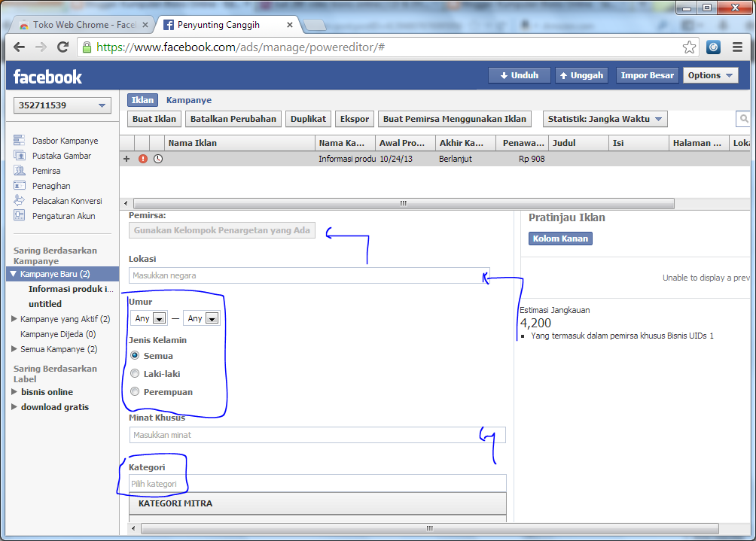
Task: Click the facebook logo
Action: point(47,77)
